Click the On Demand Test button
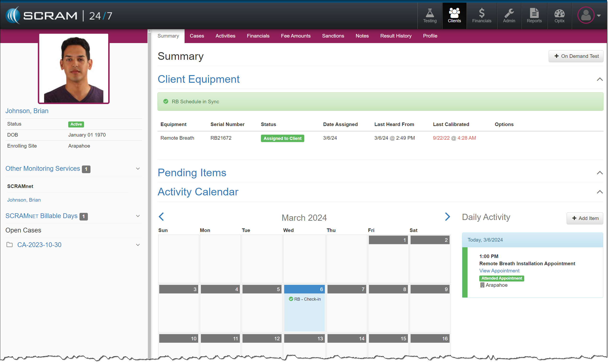The height and width of the screenshot is (364, 609). point(576,56)
